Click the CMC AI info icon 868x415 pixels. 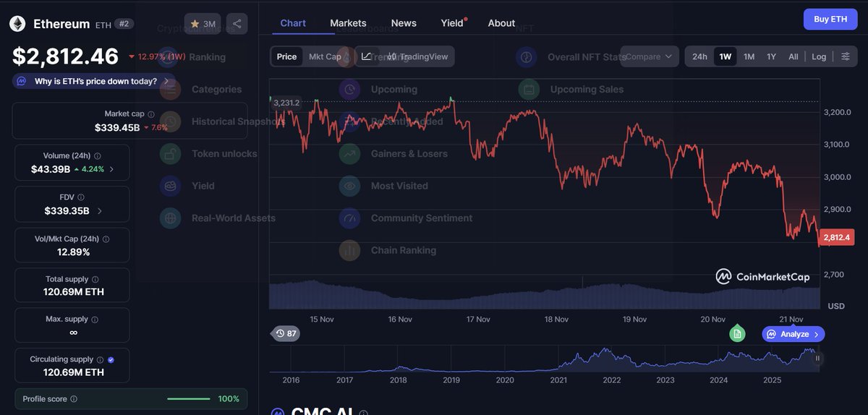(x=364, y=413)
